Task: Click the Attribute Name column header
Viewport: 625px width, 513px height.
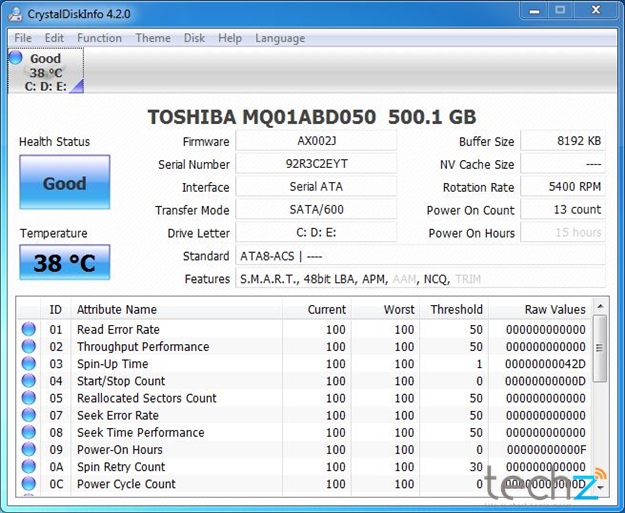Action: [177, 309]
